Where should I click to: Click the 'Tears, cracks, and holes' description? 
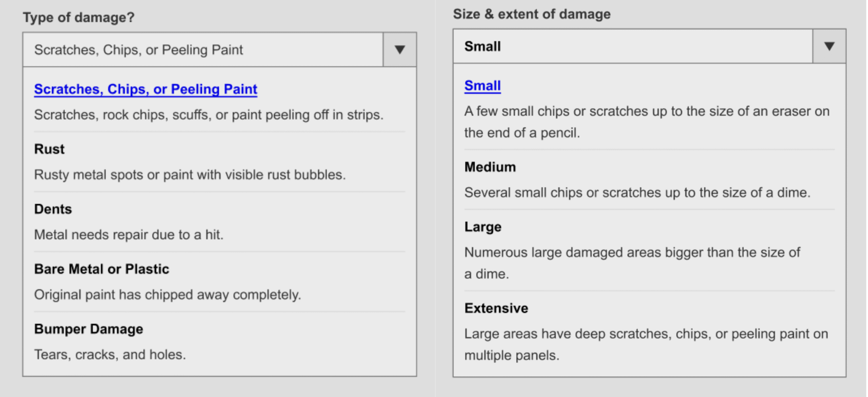pyautogui.click(x=110, y=355)
